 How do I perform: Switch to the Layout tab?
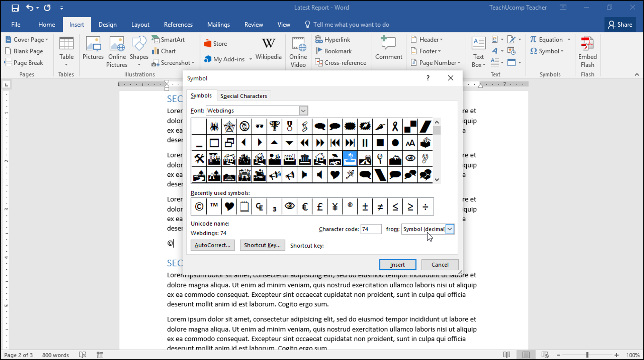140,24
